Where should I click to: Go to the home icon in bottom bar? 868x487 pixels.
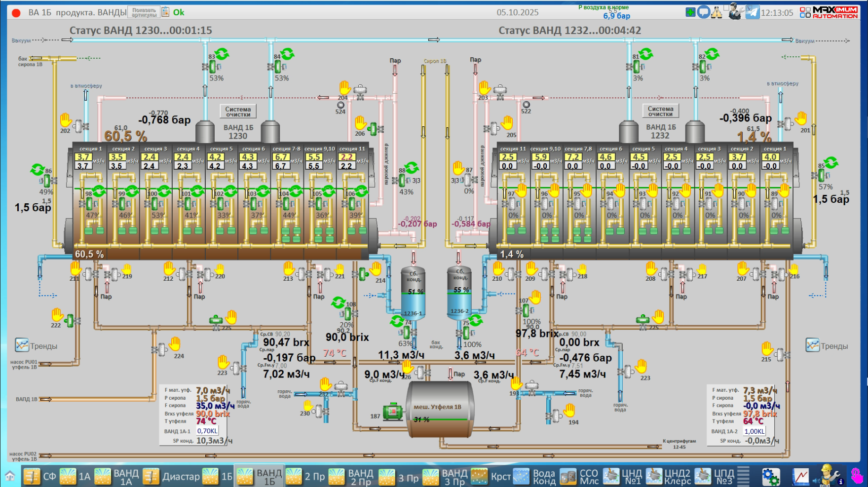[10, 477]
